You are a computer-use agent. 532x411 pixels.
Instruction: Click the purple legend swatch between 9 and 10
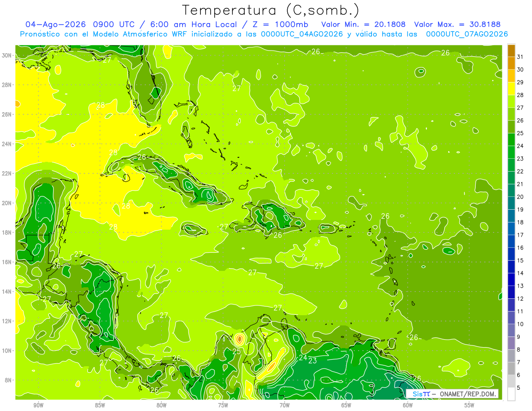tap(511, 330)
